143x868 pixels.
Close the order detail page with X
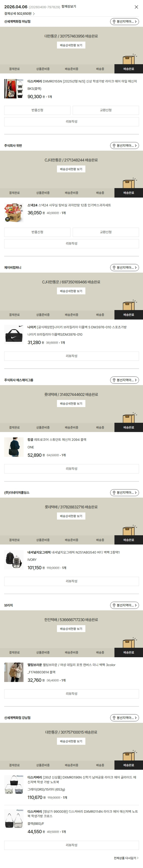click(136, 7)
